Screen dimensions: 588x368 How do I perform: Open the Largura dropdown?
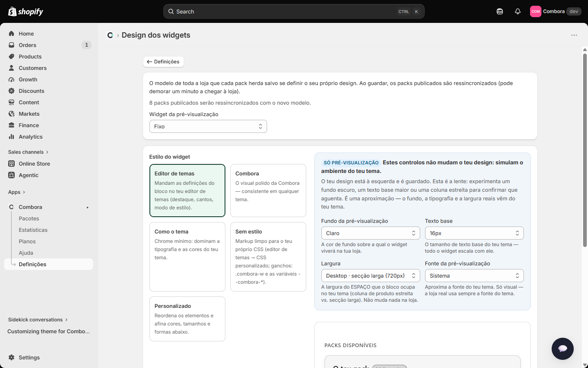coord(370,276)
